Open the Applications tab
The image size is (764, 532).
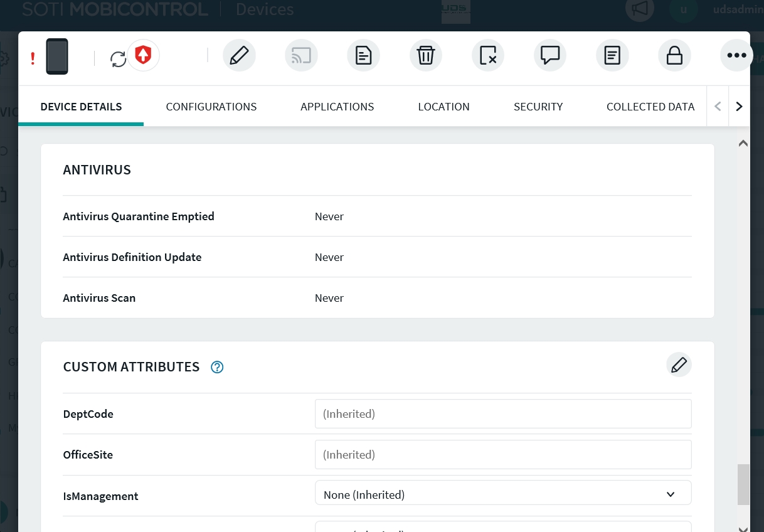click(x=337, y=107)
